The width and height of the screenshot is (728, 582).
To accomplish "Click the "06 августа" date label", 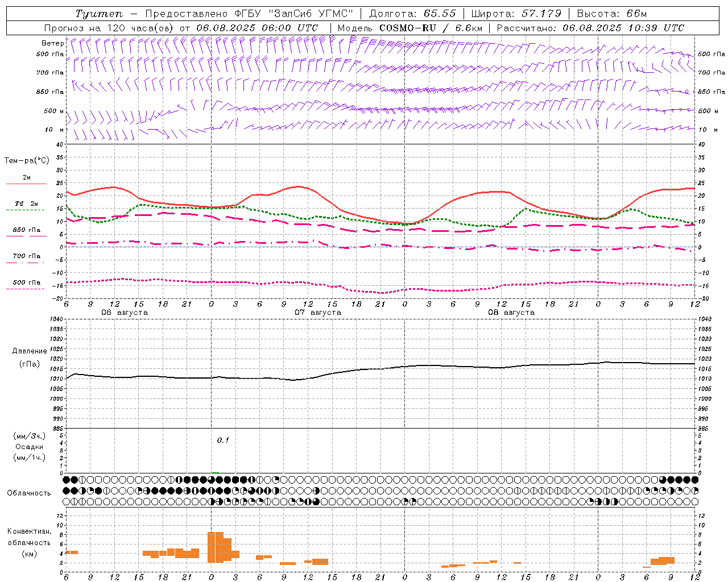I will (125, 313).
